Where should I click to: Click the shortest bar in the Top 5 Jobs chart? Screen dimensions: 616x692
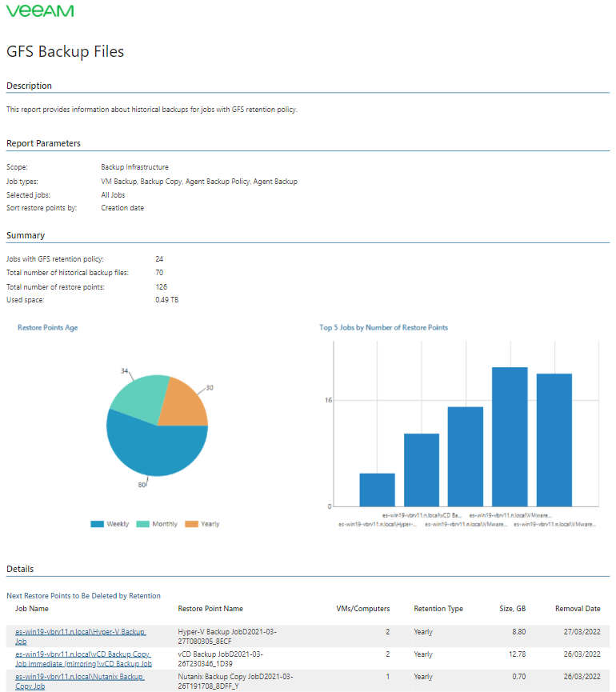click(x=378, y=490)
